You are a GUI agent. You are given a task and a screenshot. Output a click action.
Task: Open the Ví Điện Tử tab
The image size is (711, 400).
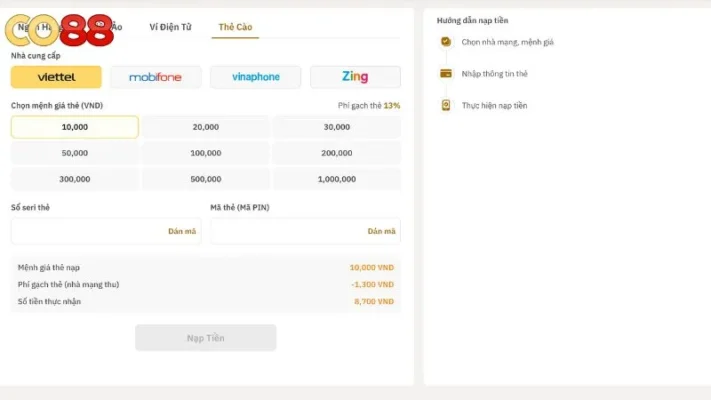(170, 27)
